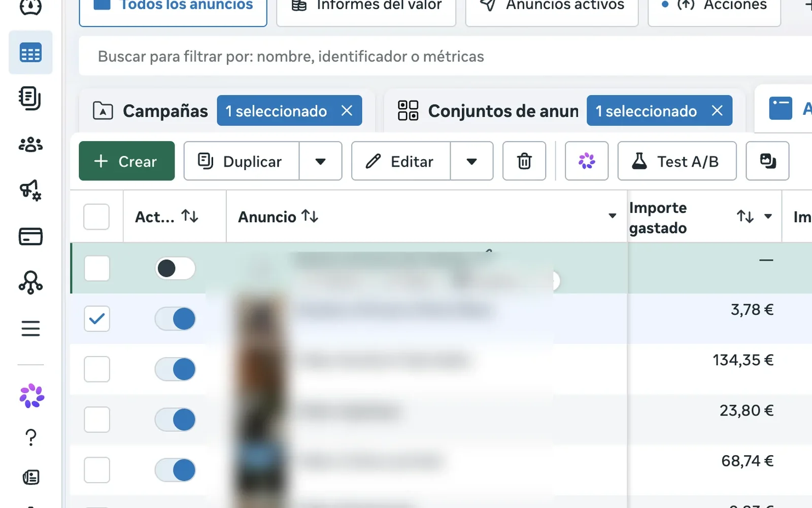The image size is (812, 508).
Task: Click the Campañas folder icon
Action: (x=103, y=110)
